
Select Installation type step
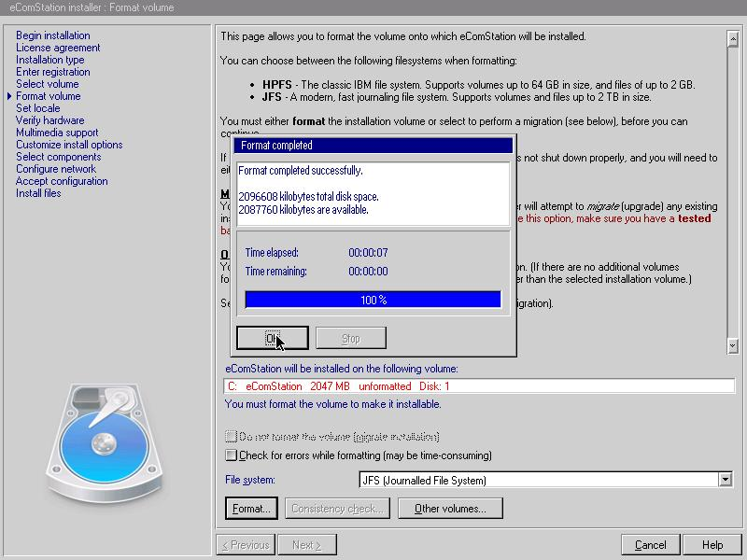point(50,60)
